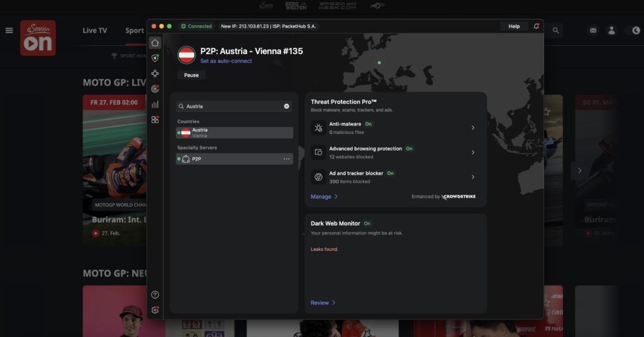644x337 pixels.
Task: Open settings gear icon in NordVPN sidebar
Action: click(155, 311)
